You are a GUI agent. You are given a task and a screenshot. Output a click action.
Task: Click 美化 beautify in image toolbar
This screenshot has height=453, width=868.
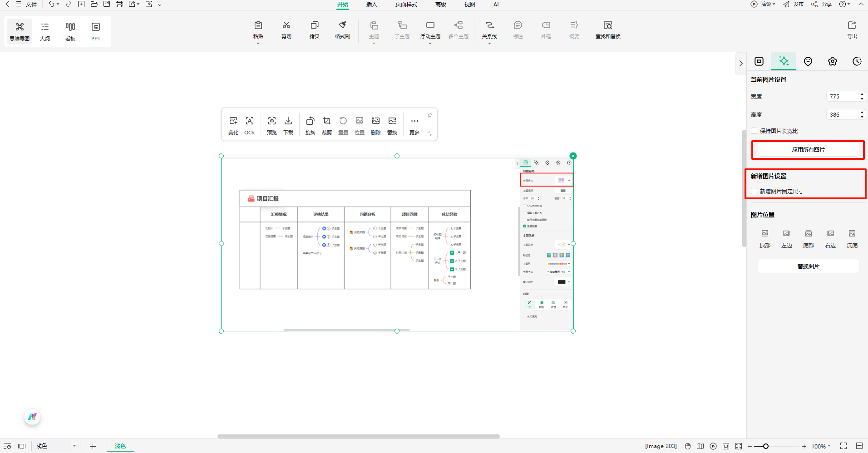coord(233,125)
